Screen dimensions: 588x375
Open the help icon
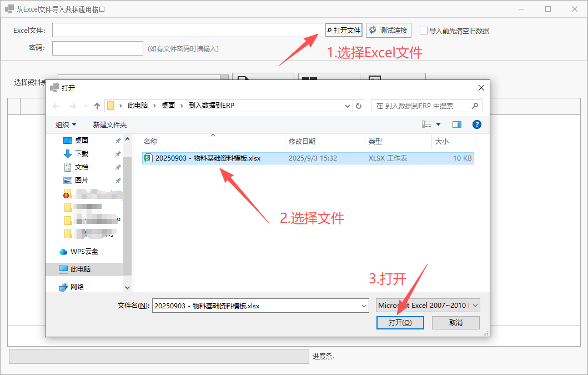[x=476, y=124]
